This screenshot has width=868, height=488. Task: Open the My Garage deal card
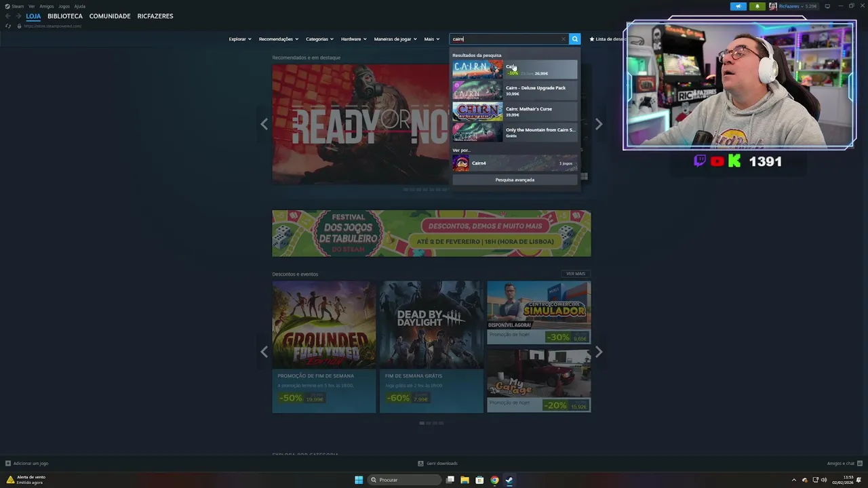pyautogui.click(x=538, y=381)
